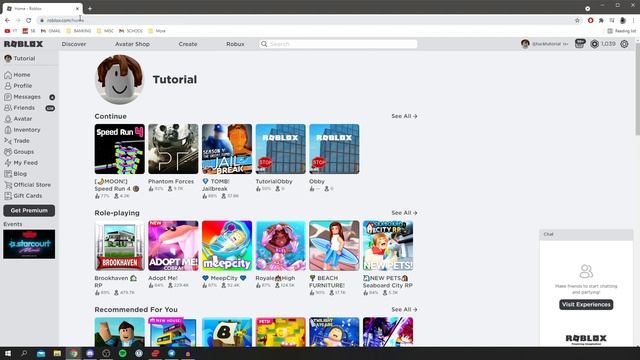
Task: Open the MeepCity thumbnail
Action: click(227, 246)
